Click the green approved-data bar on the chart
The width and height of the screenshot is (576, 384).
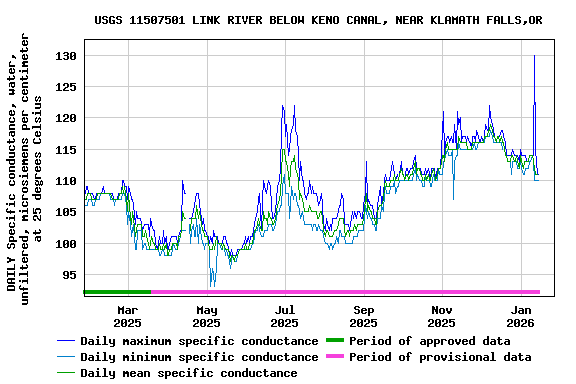(x=118, y=292)
